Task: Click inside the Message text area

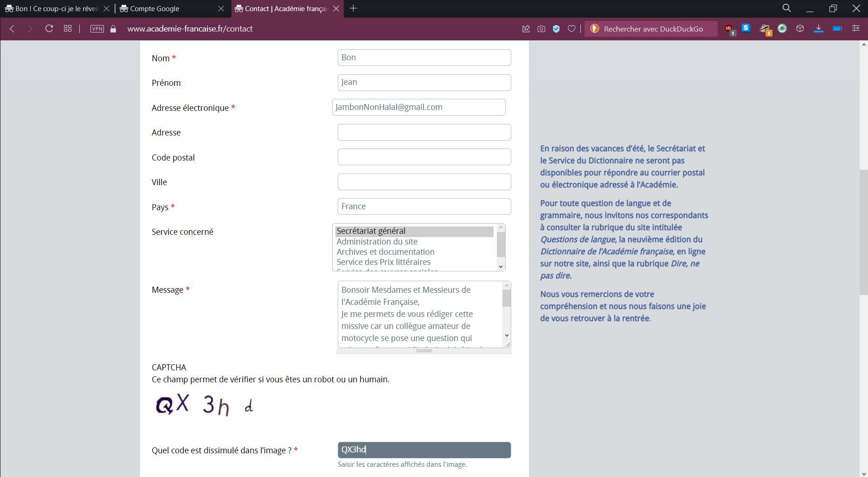Action: [420, 314]
